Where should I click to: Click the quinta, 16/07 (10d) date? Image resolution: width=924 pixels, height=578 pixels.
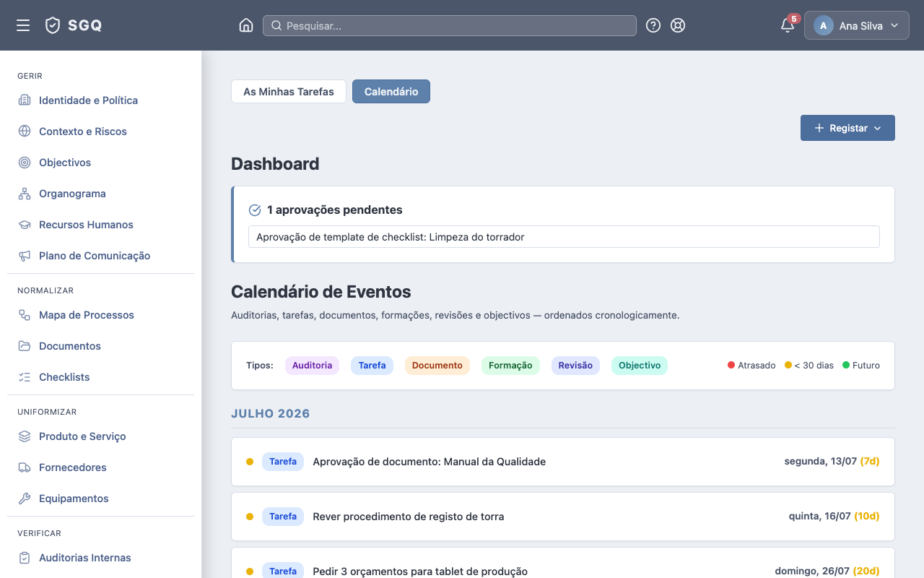click(834, 517)
